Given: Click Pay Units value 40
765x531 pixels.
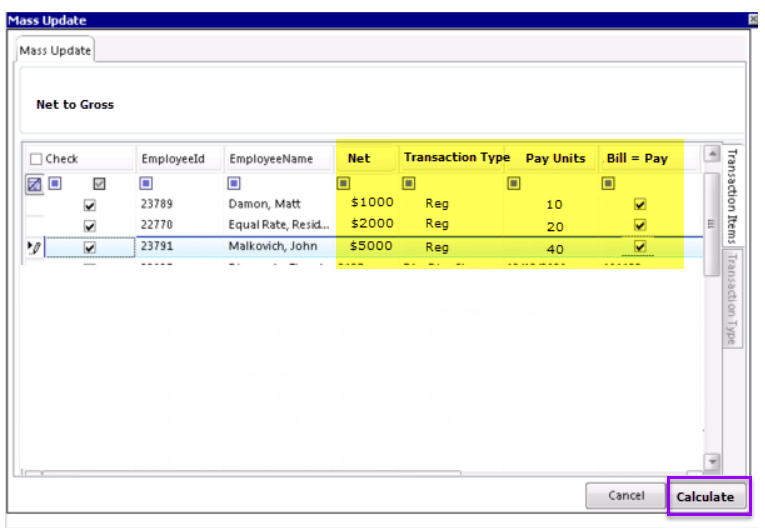Looking at the screenshot, I should point(555,249).
